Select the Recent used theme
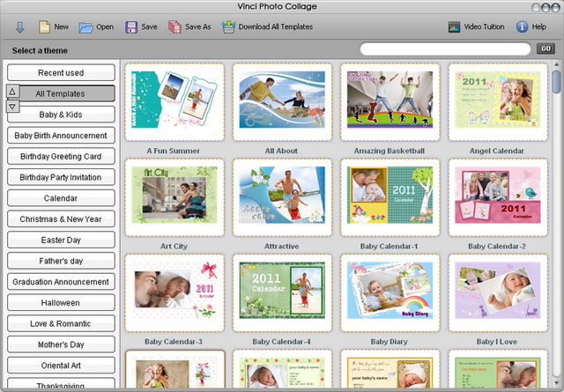 point(61,72)
